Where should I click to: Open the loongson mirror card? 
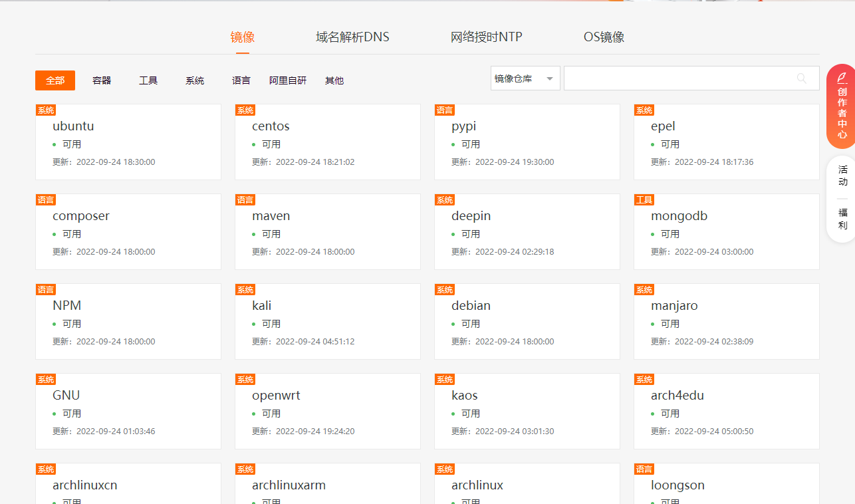[x=727, y=483]
